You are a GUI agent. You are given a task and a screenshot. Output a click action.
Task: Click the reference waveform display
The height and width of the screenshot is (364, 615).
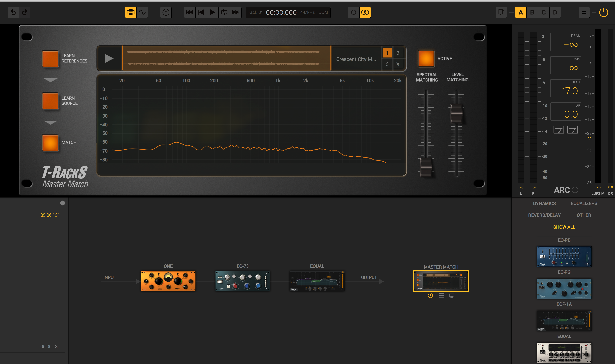pyautogui.click(x=227, y=58)
